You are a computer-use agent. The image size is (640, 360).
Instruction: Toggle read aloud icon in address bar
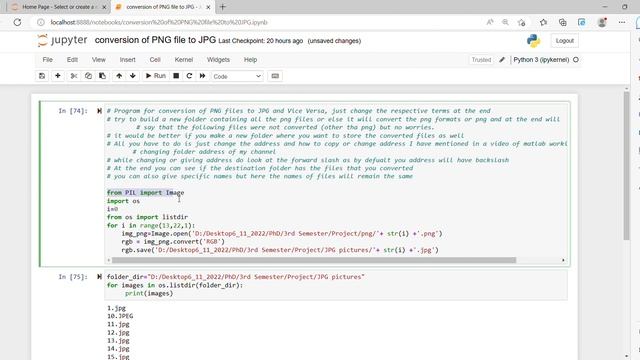pos(490,22)
